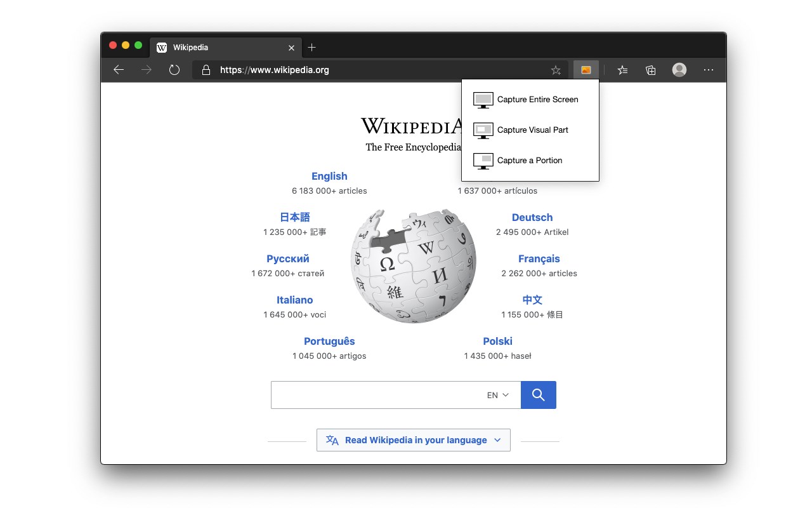Screen dimensions: 812x508
Task: Click the address bar URL
Action: [x=275, y=70]
